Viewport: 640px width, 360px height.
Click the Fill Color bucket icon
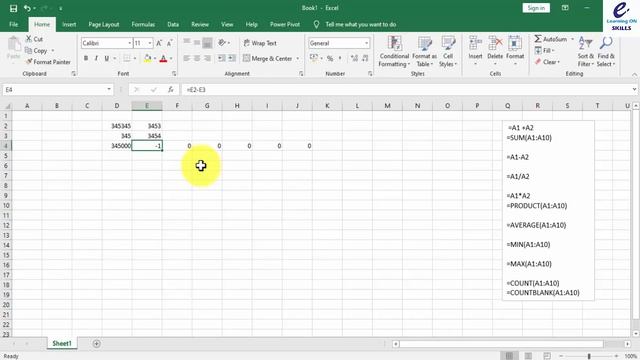click(148, 58)
